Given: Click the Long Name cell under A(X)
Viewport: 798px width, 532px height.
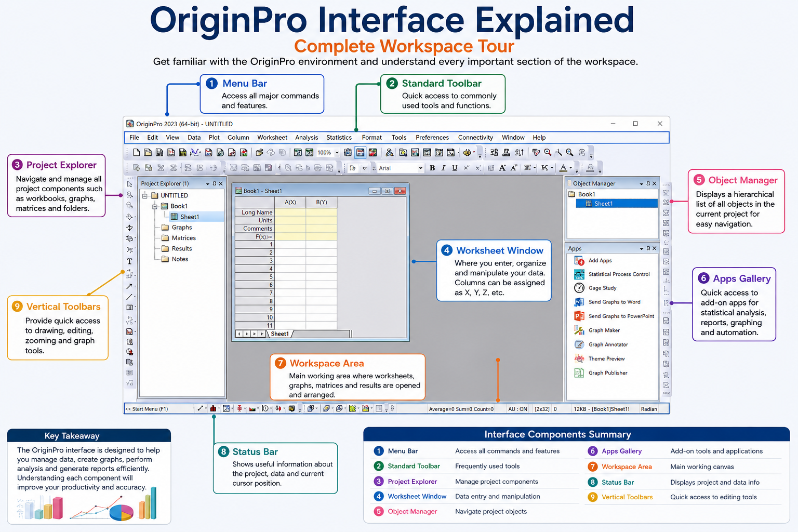Looking at the screenshot, I should click(290, 212).
